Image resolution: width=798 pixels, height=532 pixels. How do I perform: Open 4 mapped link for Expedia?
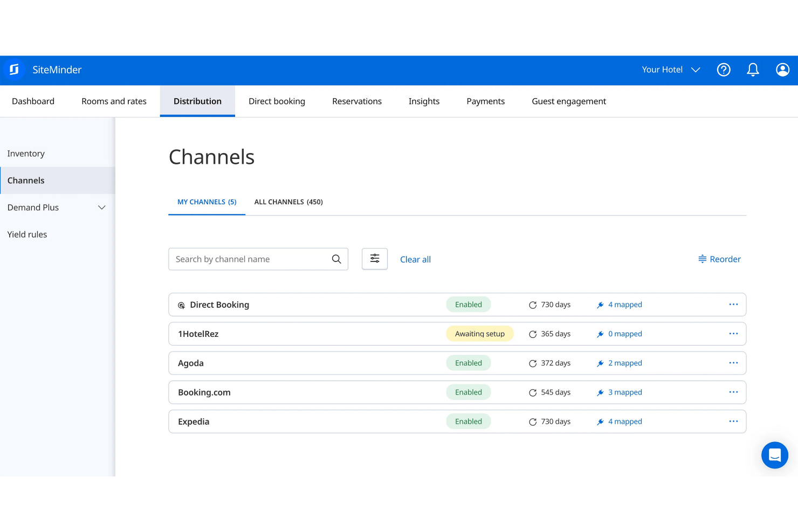(625, 422)
